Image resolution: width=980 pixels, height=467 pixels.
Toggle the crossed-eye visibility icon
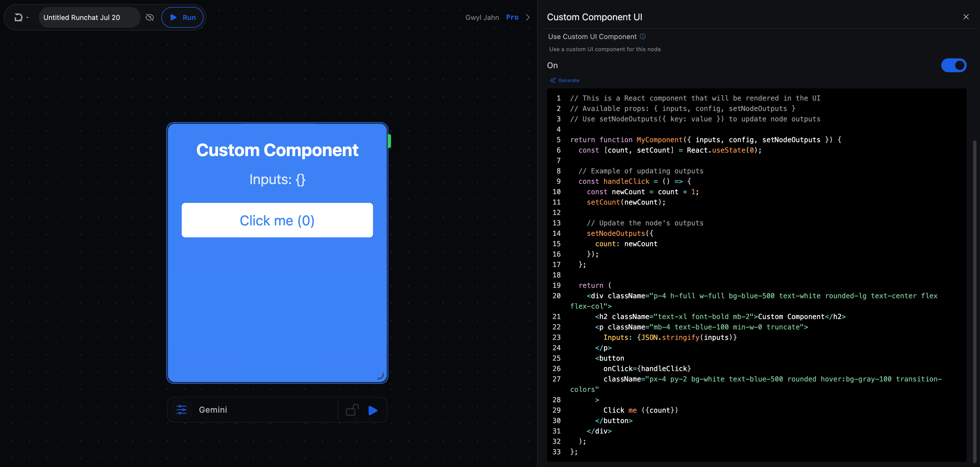pyautogui.click(x=150, y=18)
